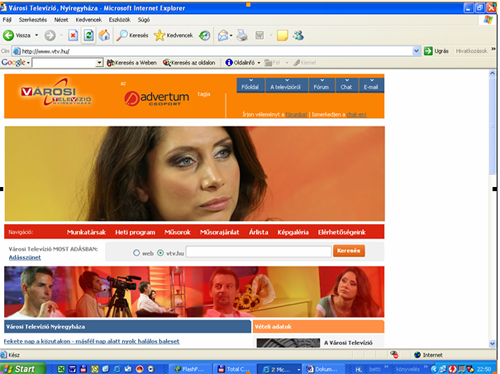500x374 pixels.
Task: Open the Műsorajánlat navigation link
Action: [x=219, y=232]
